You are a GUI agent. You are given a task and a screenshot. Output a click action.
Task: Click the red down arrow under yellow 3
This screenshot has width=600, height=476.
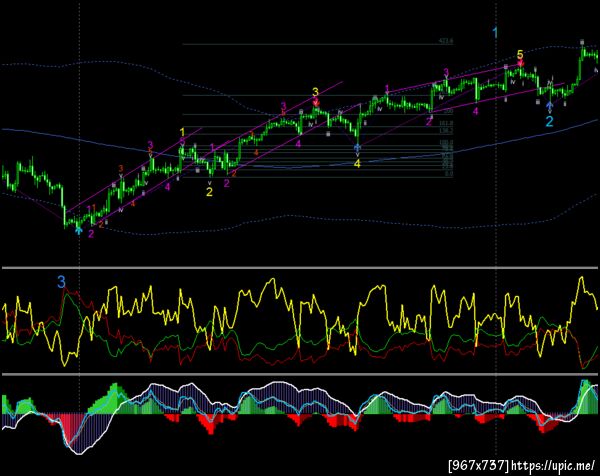pos(316,102)
